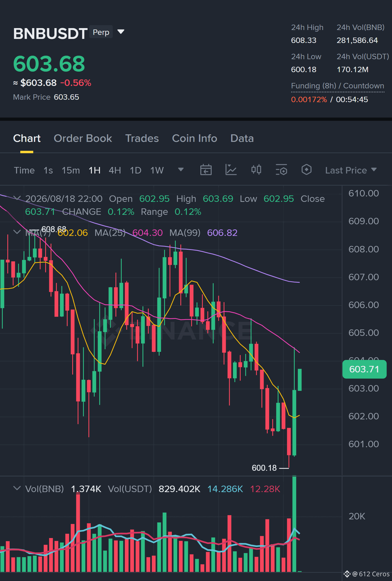Image resolution: width=392 pixels, height=581 pixels.
Task: Collapse the candle OHLC info row
Action: click(17, 198)
